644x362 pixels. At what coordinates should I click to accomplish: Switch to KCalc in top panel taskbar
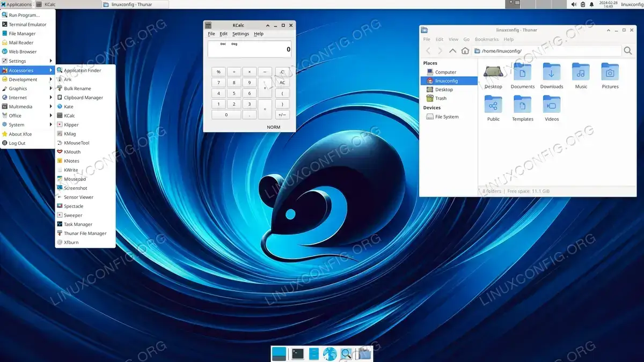68,4
